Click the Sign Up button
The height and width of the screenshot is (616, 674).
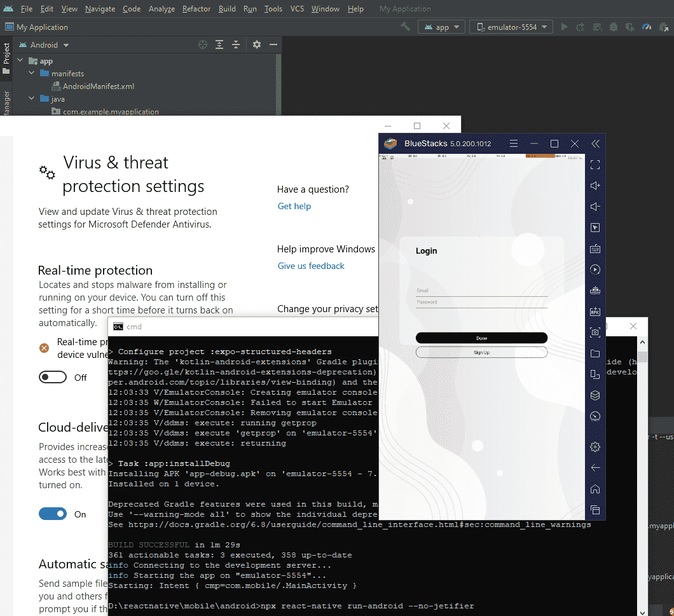481,352
